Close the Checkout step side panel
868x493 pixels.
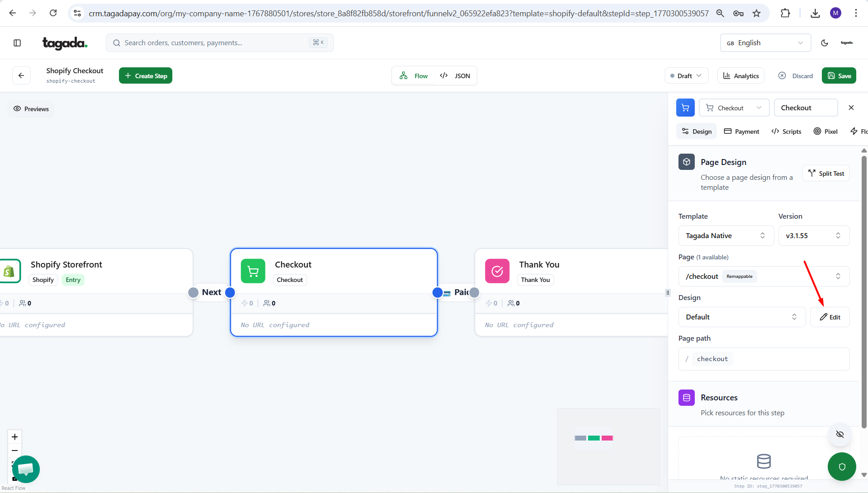coord(851,108)
